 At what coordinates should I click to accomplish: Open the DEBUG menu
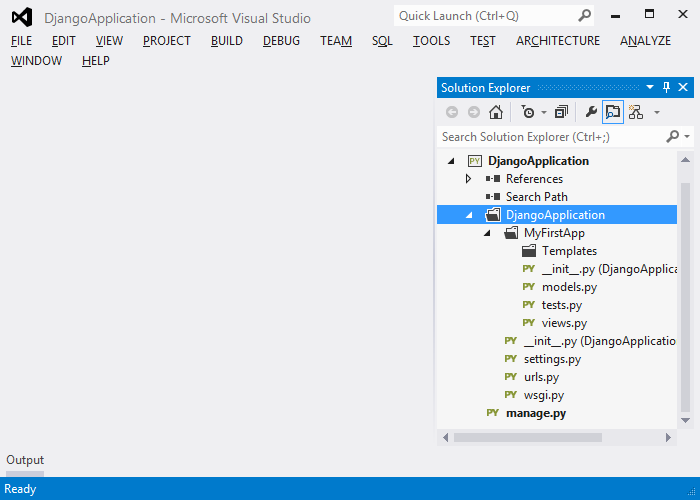pyautogui.click(x=281, y=41)
